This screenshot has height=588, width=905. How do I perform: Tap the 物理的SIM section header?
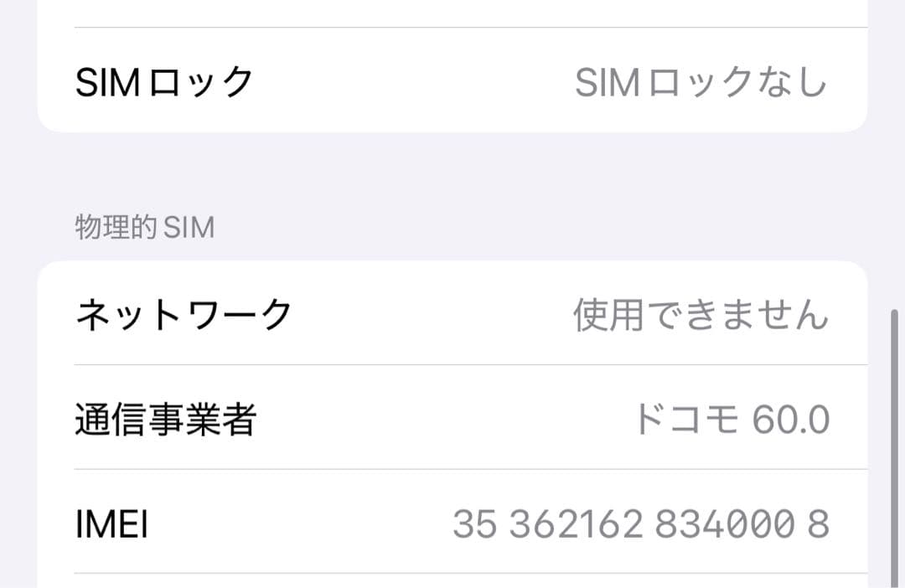142,226
